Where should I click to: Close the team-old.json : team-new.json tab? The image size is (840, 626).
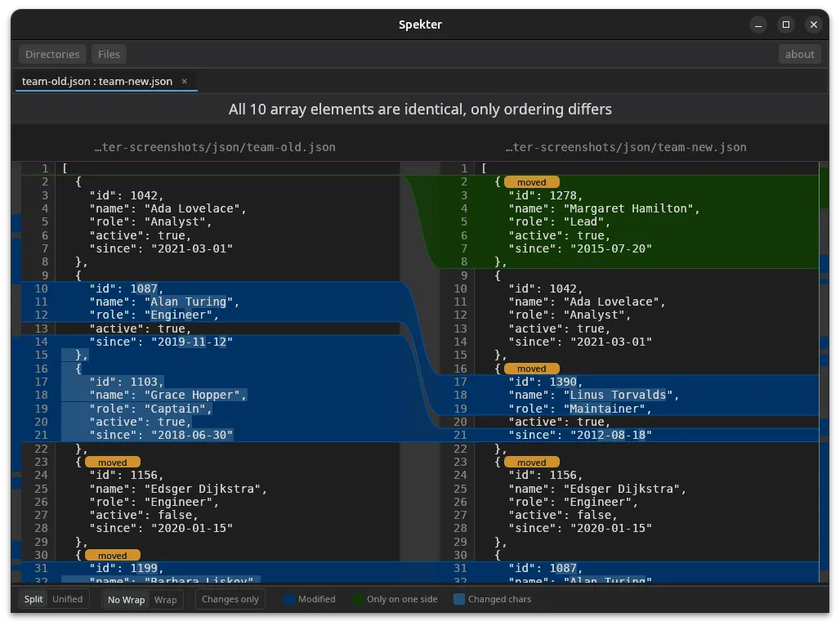(x=185, y=82)
